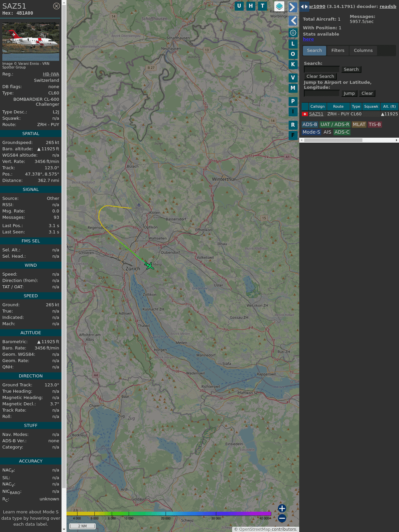Select the green aircraft icon on map
Viewport: 399px width, 532px height.
pyautogui.click(x=149, y=266)
